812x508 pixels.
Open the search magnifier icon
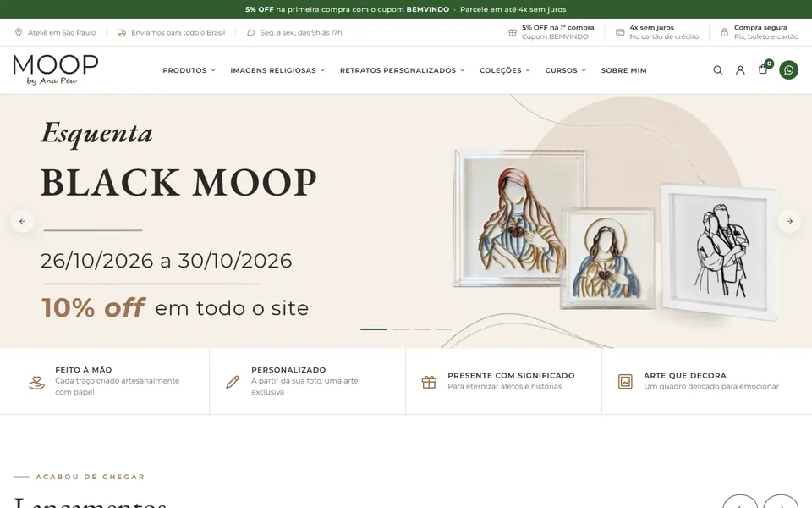tap(717, 70)
